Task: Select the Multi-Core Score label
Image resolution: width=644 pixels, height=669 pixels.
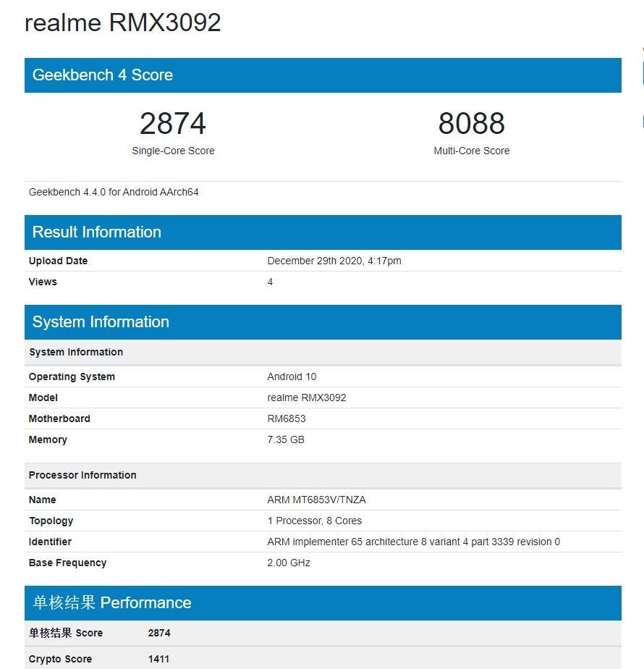Action: [x=472, y=151]
